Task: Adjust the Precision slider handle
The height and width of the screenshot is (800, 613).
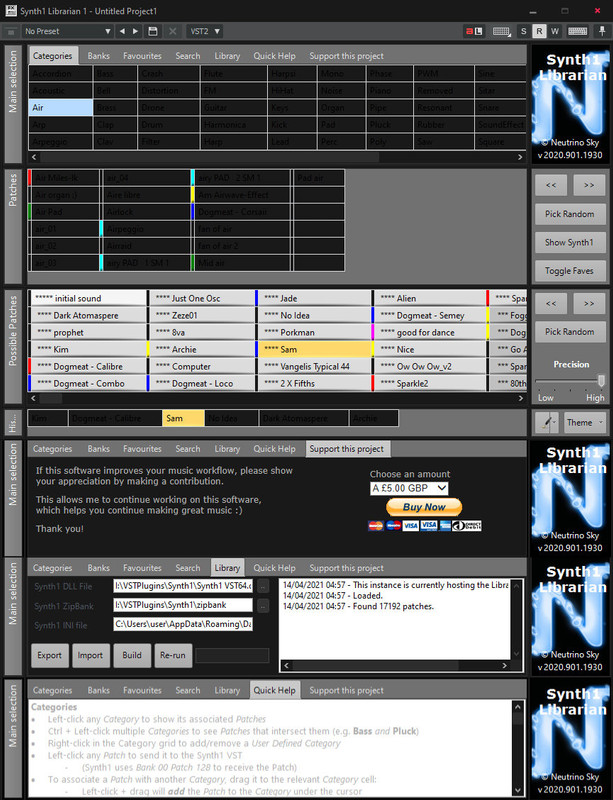Action: [601, 380]
